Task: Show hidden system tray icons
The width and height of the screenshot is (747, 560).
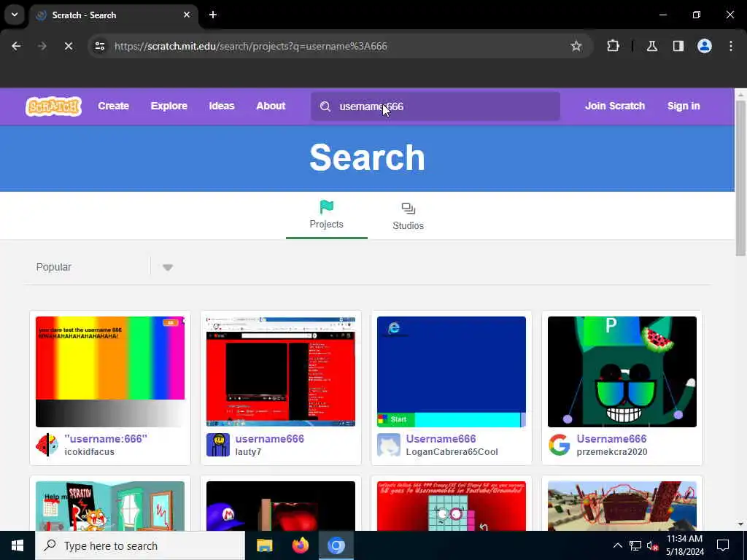Action: (x=617, y=545)
